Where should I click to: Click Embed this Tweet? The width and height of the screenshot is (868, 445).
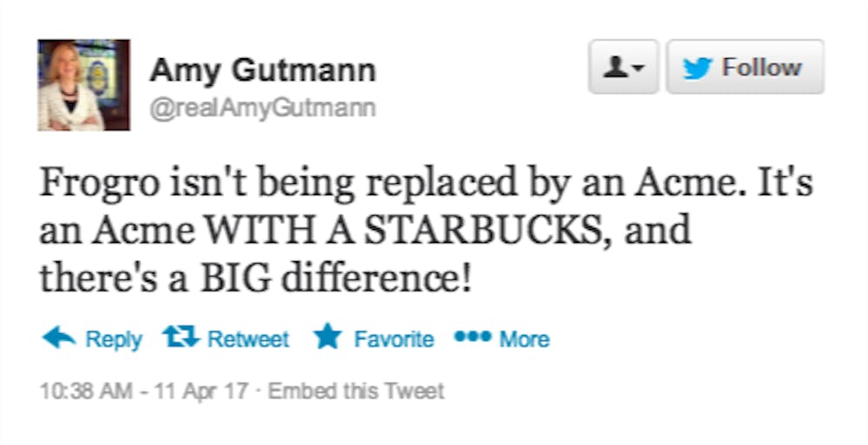coord(356,390)
